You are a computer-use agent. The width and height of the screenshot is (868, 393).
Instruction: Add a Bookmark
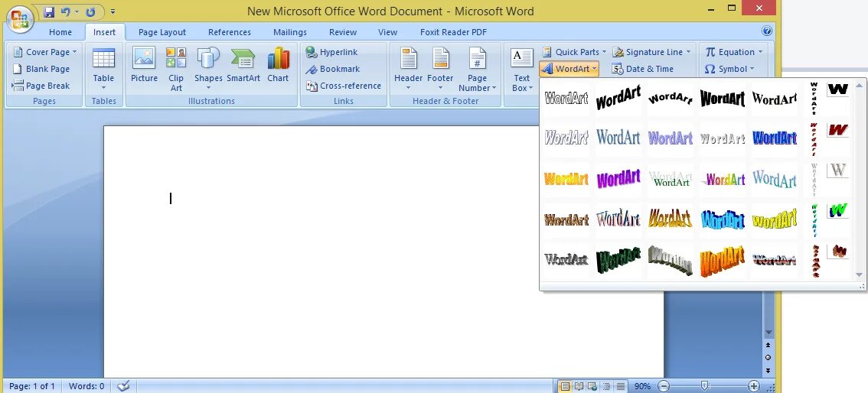(x=333, y=69)
